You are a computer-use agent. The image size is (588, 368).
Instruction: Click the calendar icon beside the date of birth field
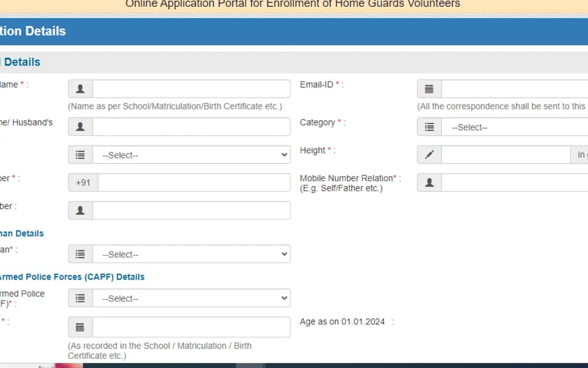coord(80,327)
